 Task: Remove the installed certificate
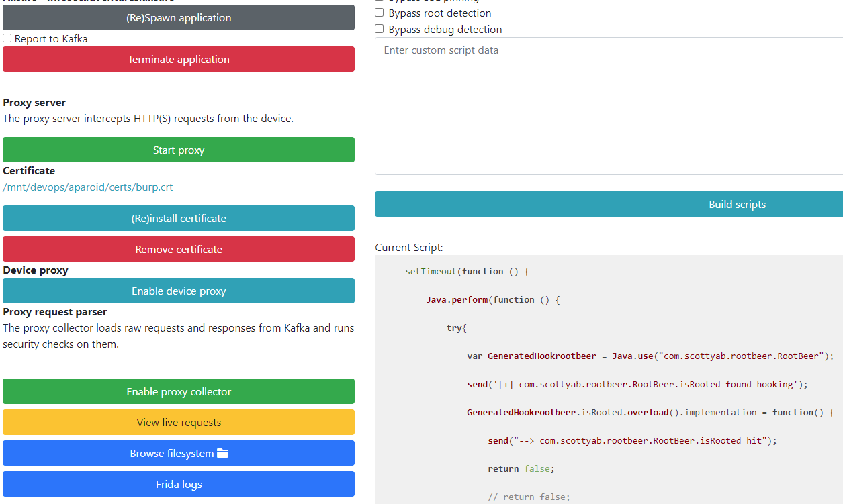(179, 250)
